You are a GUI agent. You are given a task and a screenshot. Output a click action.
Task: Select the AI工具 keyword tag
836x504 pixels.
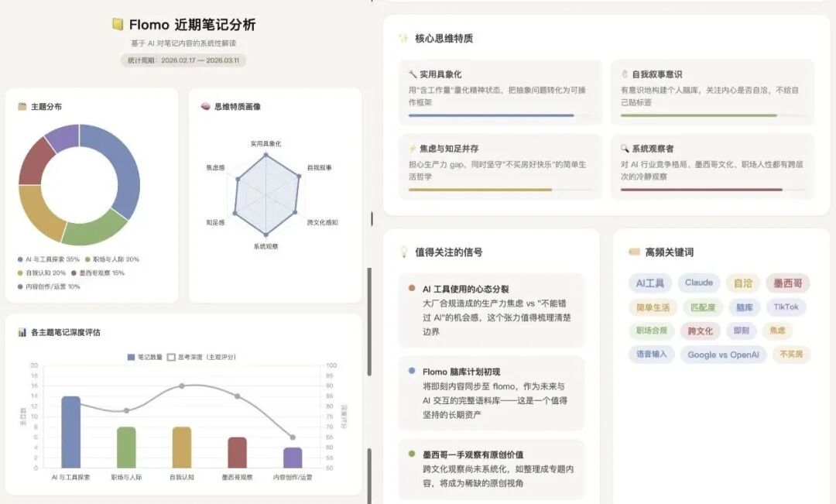650,283
